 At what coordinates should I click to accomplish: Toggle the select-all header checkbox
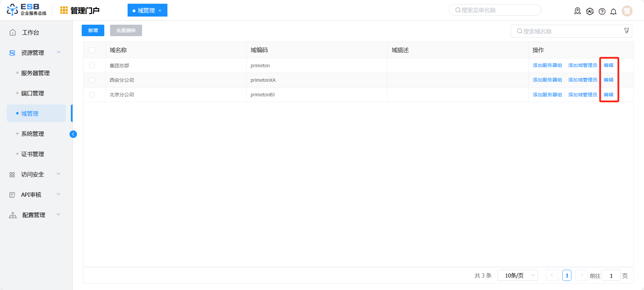click(x=92, y=50)
